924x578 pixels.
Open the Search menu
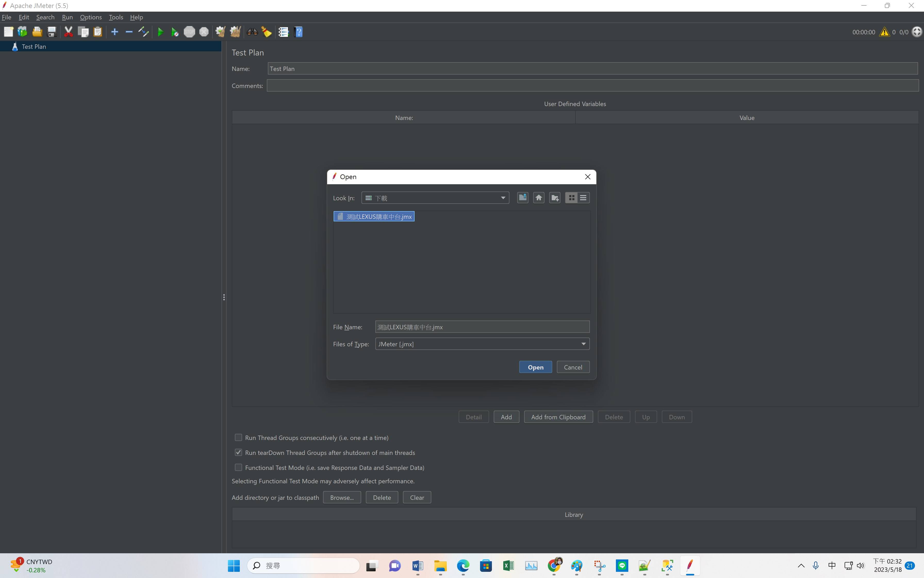click(45, 17)
